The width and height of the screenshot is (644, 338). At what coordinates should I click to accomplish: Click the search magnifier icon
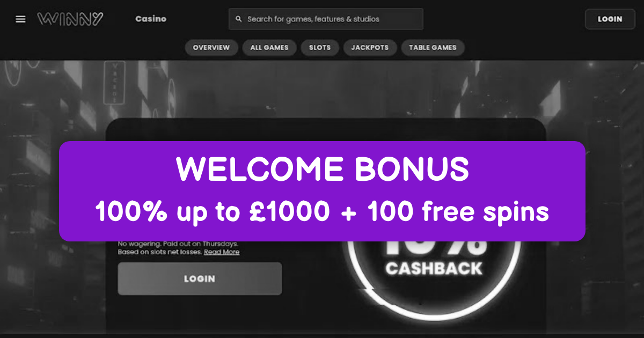(x=238, y=19)
